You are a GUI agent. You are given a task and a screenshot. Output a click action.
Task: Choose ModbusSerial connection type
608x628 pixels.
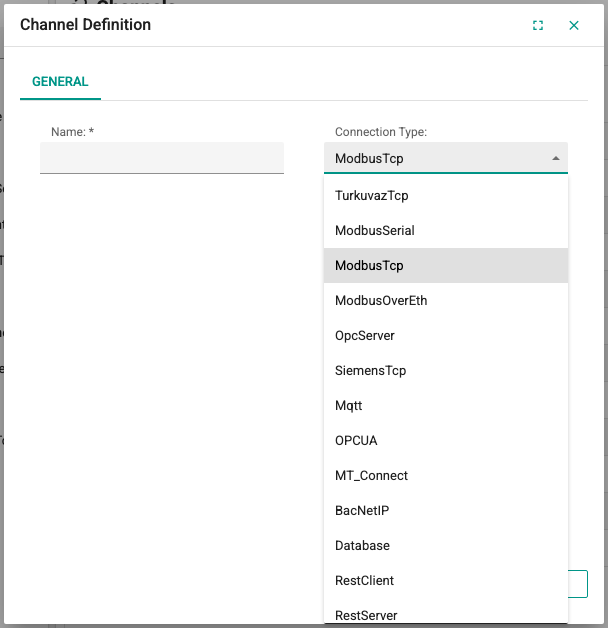446,230
